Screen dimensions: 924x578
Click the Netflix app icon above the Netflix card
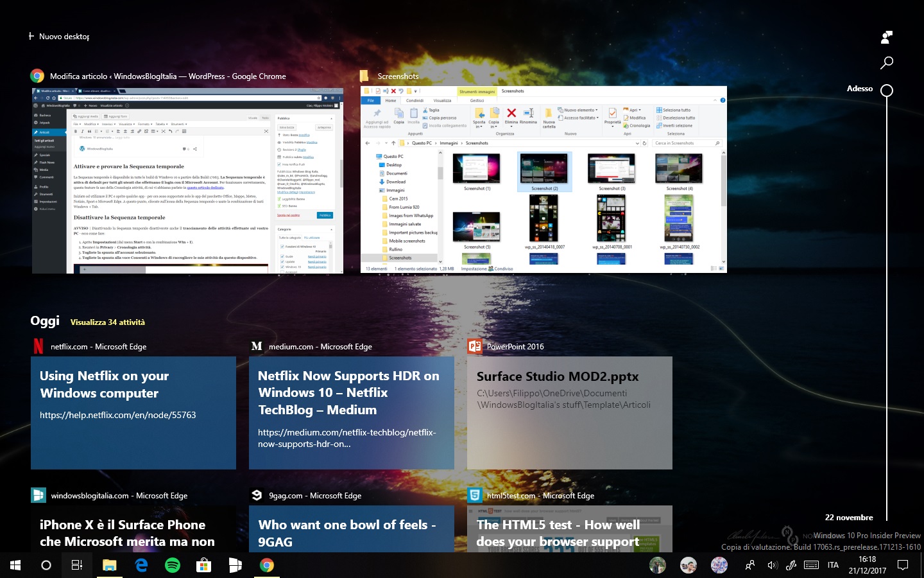pos(38,347)
